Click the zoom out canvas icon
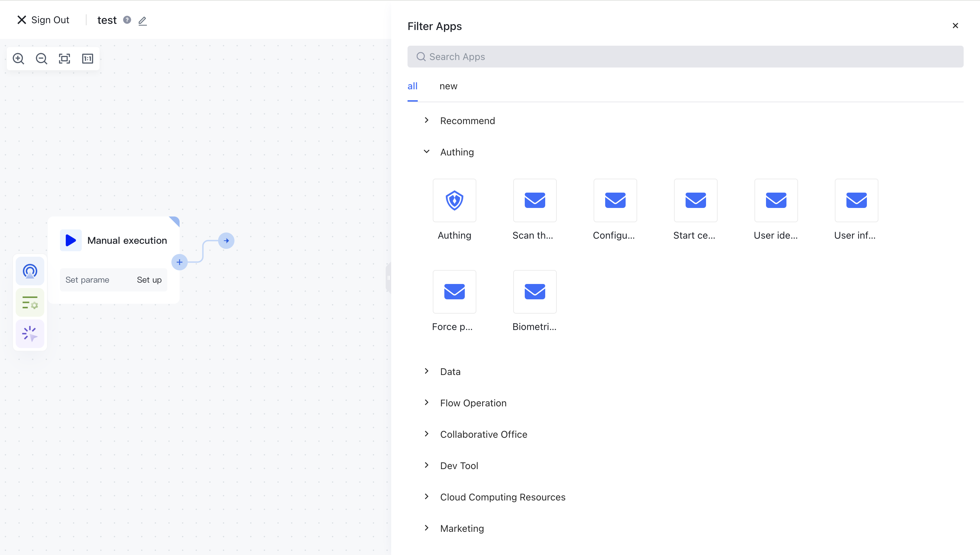 (x=41, y=59)
